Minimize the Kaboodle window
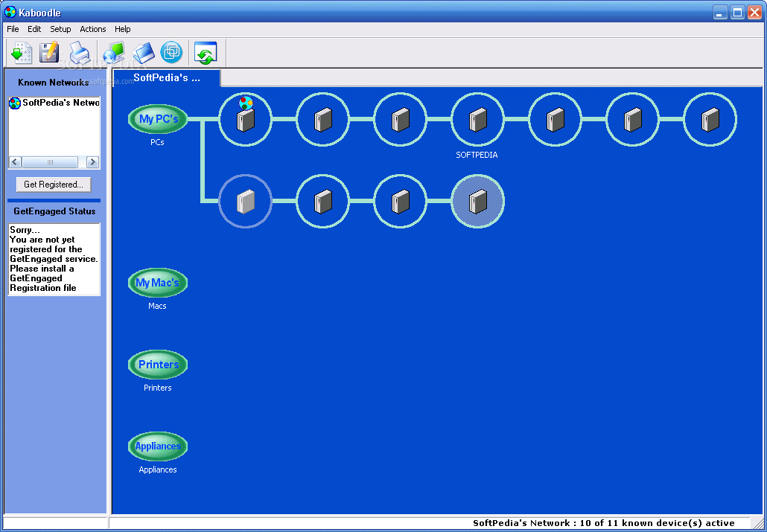Image resolution: width=767 pixels, height=532 pixels. [719, 12]
